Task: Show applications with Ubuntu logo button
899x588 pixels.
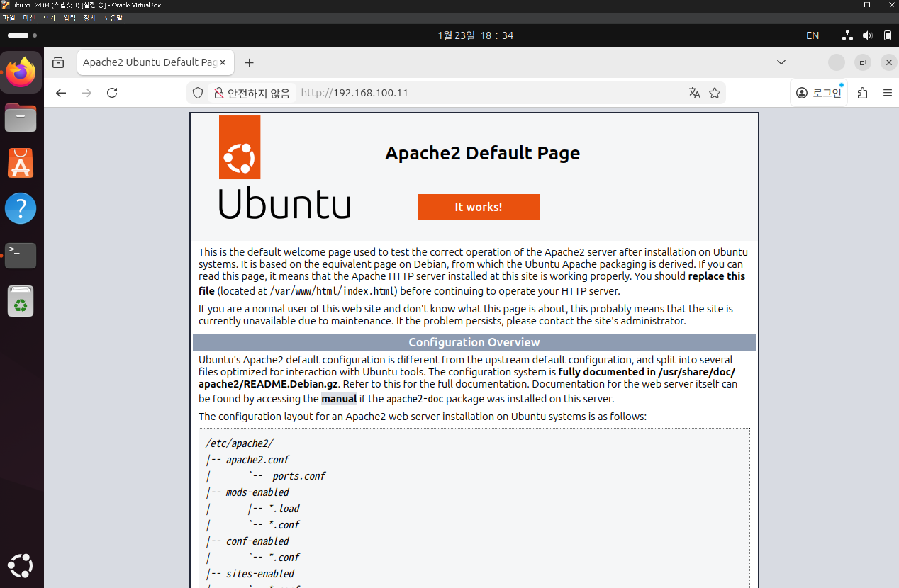Action: [21, 565]
